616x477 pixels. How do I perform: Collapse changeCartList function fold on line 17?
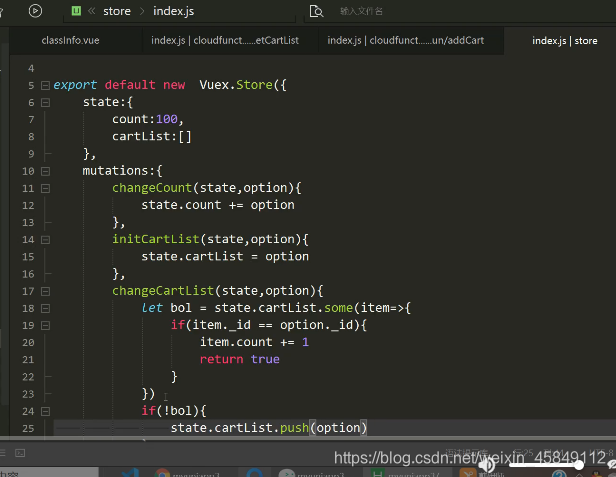tap(46, 291)
